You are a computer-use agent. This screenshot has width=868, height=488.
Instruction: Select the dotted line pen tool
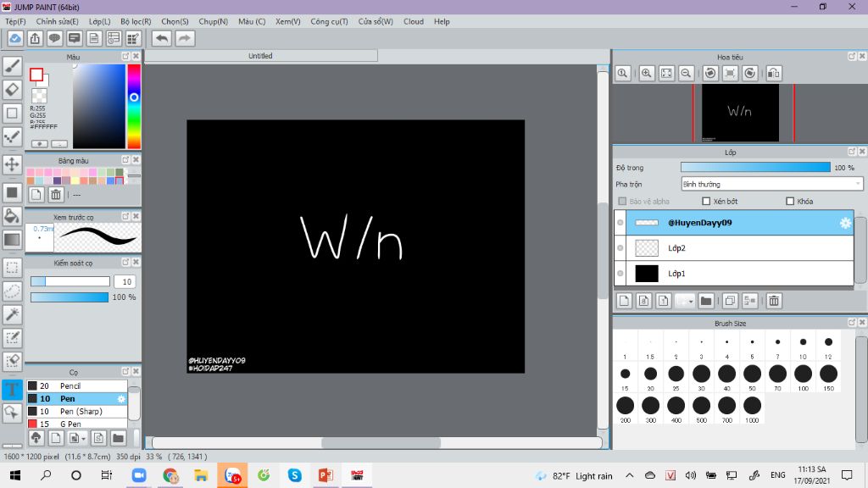click(x=12, y=136)
